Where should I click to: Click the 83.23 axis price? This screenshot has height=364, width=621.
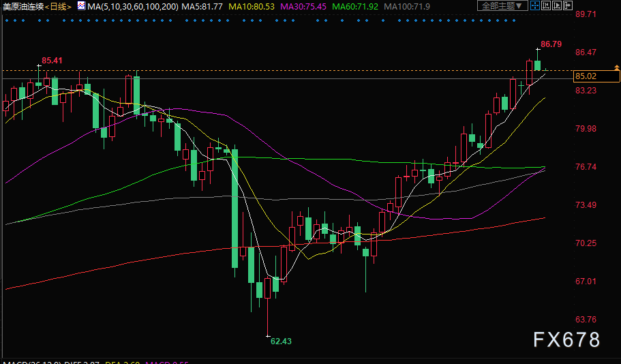(586, 90)
